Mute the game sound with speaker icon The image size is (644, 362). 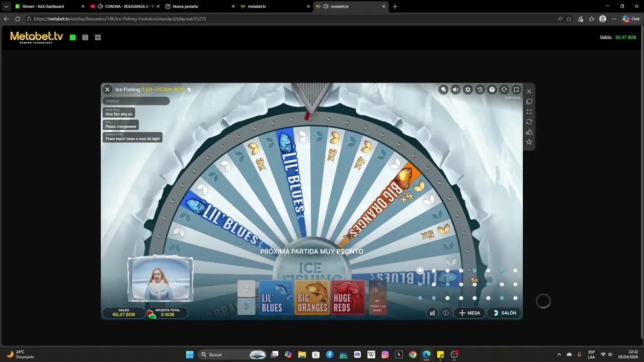(455, 89)
